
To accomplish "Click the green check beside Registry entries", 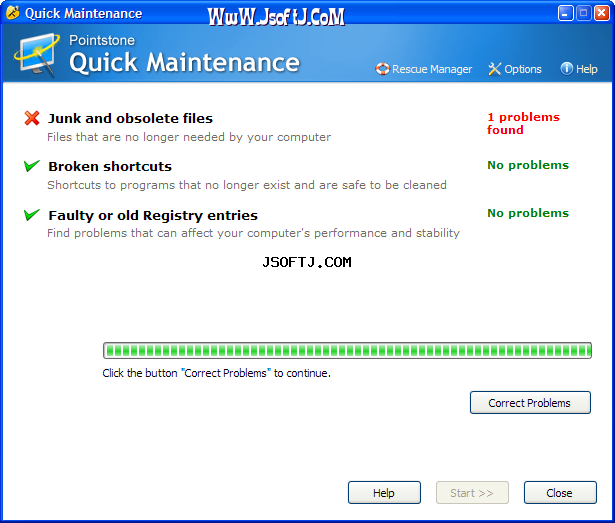I will (x=32, y=215).
